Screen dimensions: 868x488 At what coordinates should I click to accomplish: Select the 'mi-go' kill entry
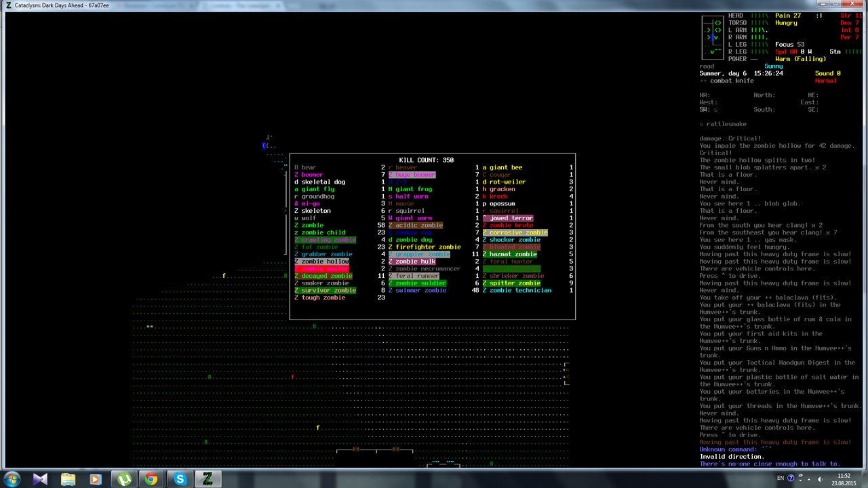pos(307,204)
